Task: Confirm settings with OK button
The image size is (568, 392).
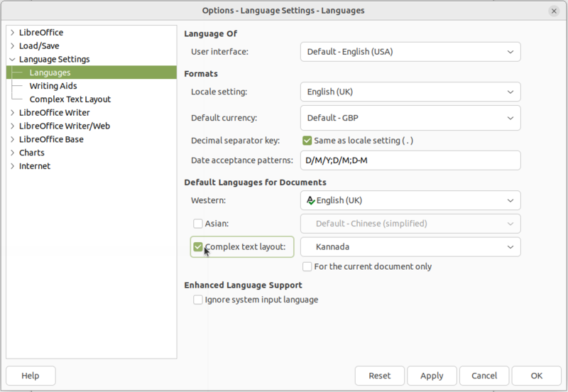Action: 537,376
